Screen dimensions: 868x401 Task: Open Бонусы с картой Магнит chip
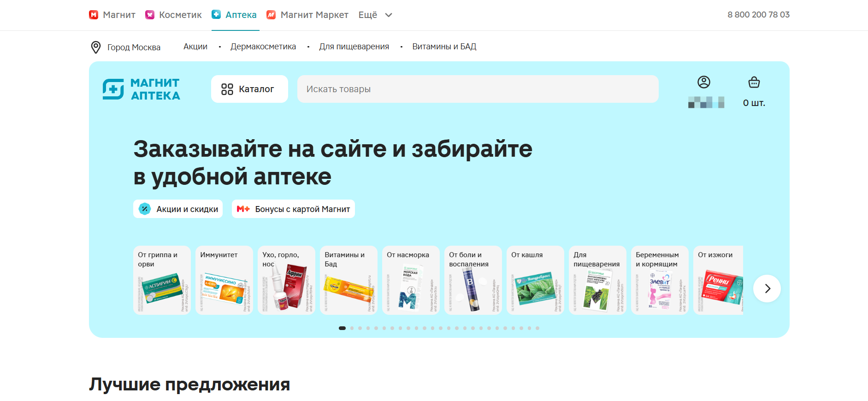(293, 209)
